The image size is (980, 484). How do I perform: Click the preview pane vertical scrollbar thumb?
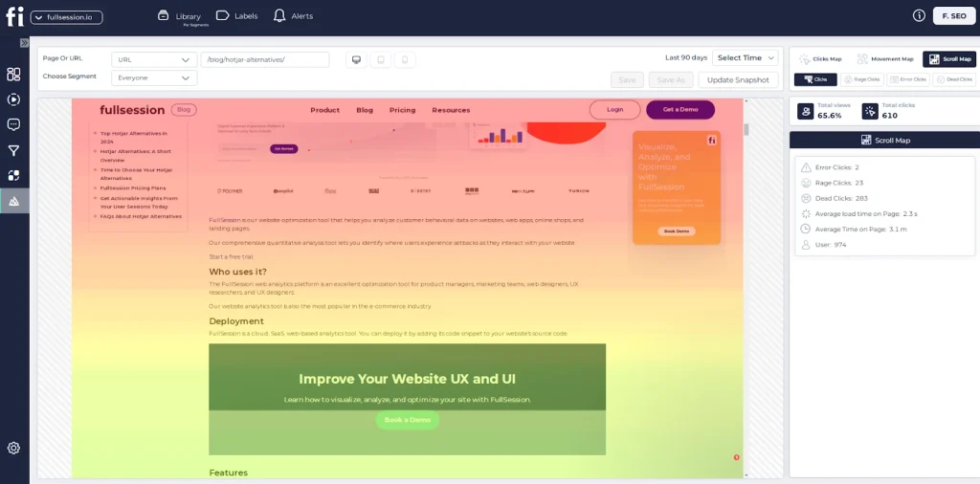tap(746, 129)
